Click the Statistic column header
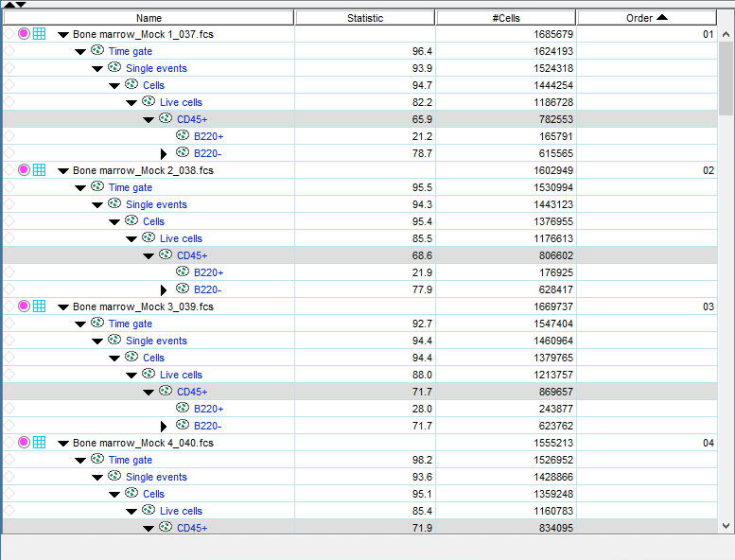Image resolution: width=735 pixels, height=560 pixels. pyautogui.click(x=365, y=18)
